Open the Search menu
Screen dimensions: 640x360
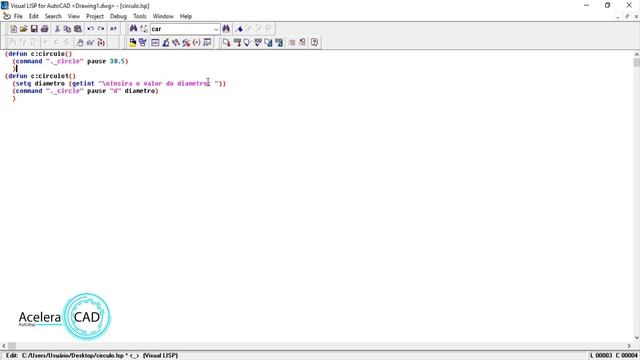53,16
